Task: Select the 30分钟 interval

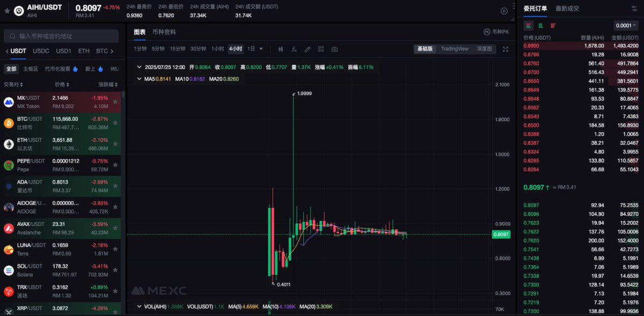Action: point(198,49)
